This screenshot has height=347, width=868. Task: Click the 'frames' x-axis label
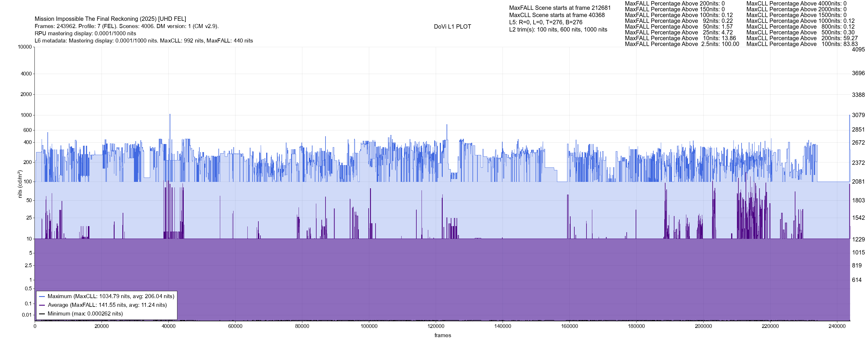(442, 335)
